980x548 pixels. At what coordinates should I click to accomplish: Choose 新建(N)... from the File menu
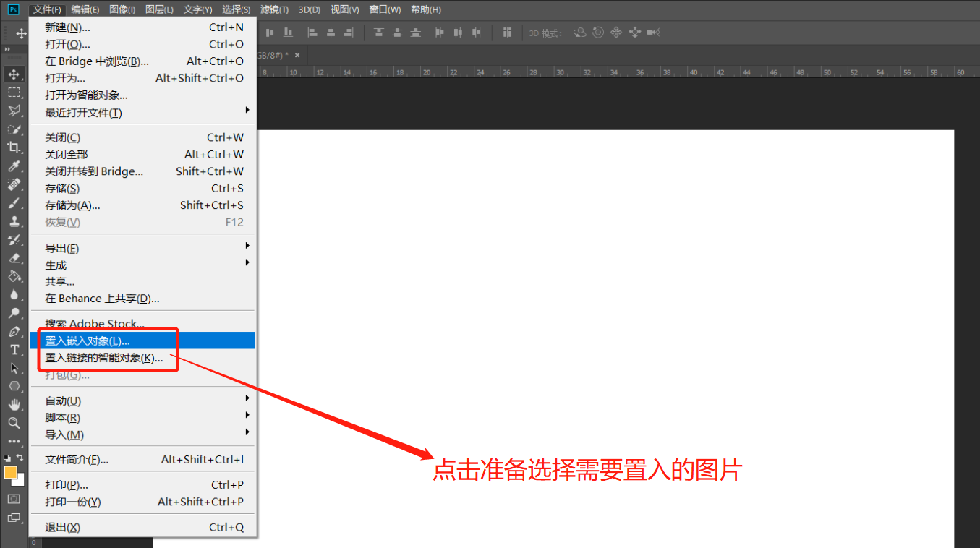143,27
